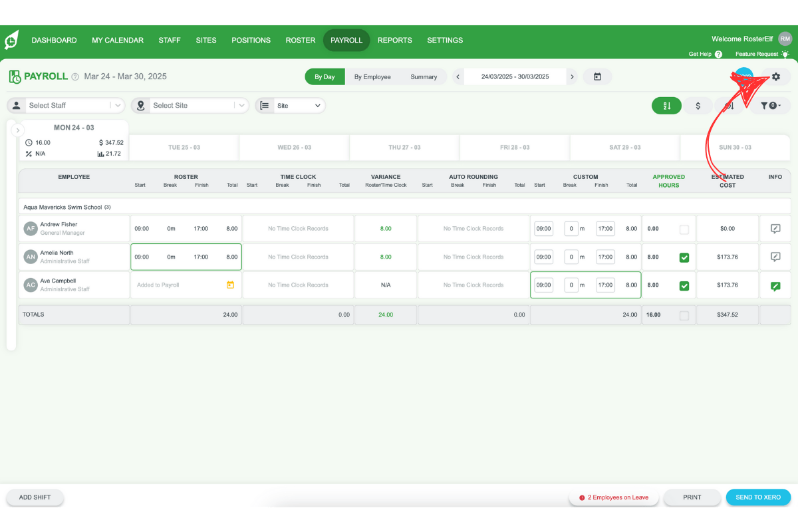Select the green sort ordering icon

666,105
